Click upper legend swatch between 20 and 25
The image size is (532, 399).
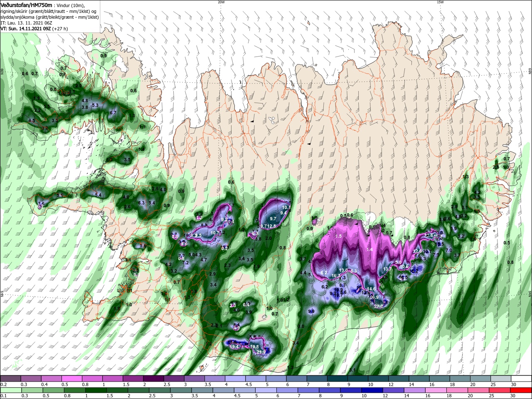coord(480,379)
